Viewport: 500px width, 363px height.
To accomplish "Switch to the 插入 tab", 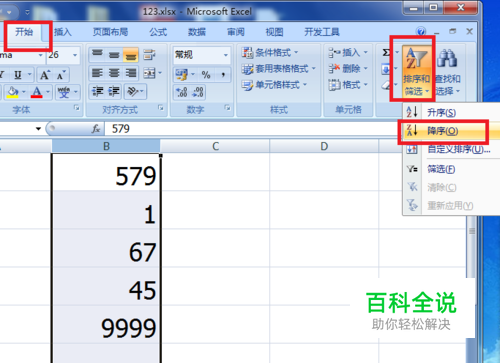I will (63, 32).
